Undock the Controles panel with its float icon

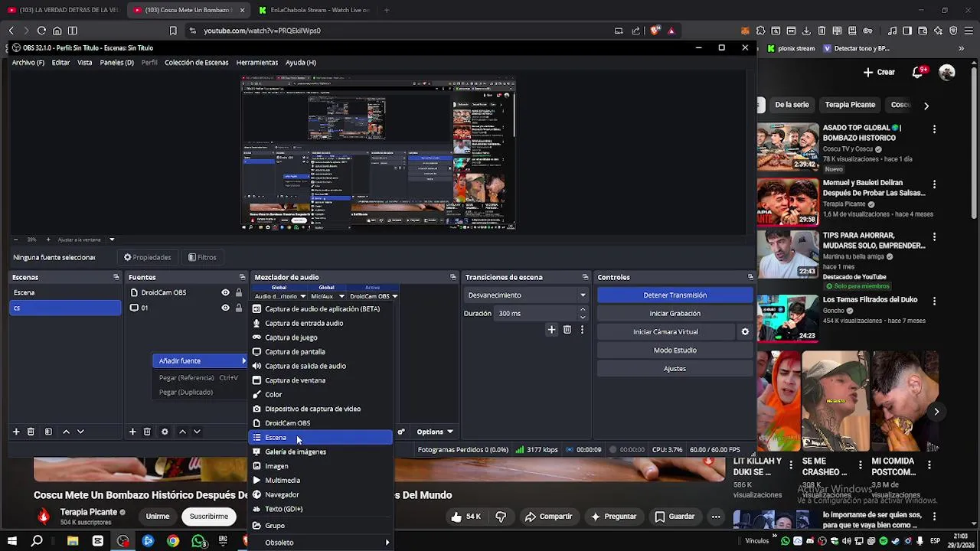pos(750,277)
